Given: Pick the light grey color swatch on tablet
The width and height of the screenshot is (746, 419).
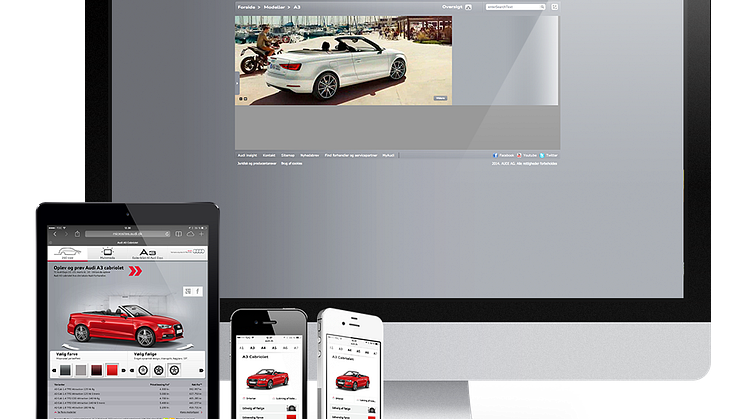Looking at the screenshot, I should tap(82, 369).
